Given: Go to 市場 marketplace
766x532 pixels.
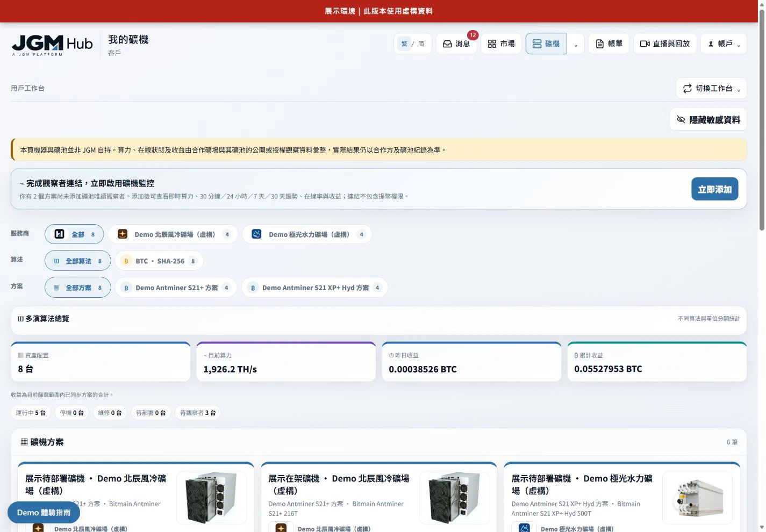Looking at the screenshot, I should (501, 44).
